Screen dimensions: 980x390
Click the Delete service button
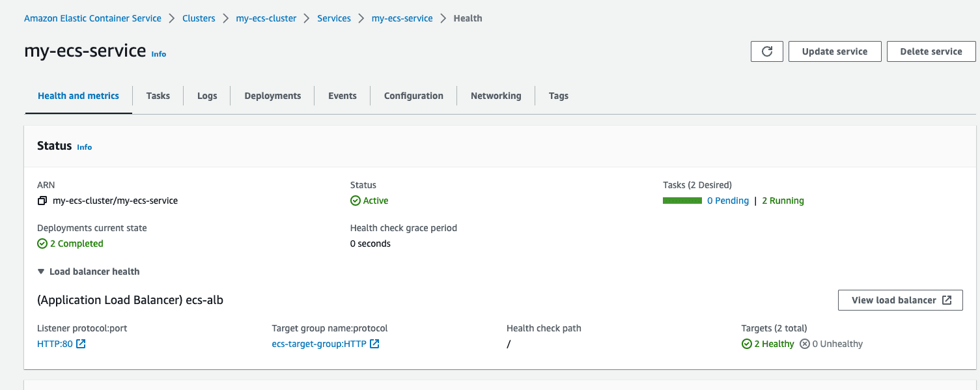point(931,51)
